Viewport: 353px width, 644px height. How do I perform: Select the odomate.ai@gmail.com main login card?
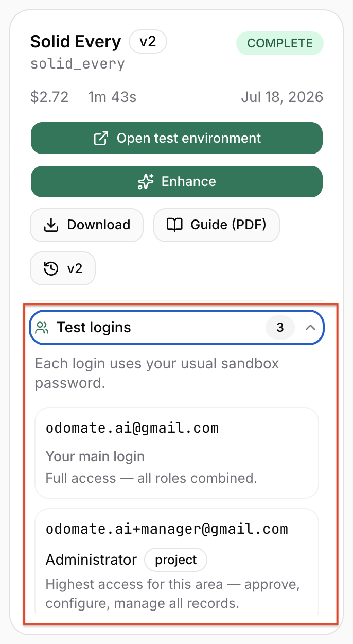click(177, 453)
